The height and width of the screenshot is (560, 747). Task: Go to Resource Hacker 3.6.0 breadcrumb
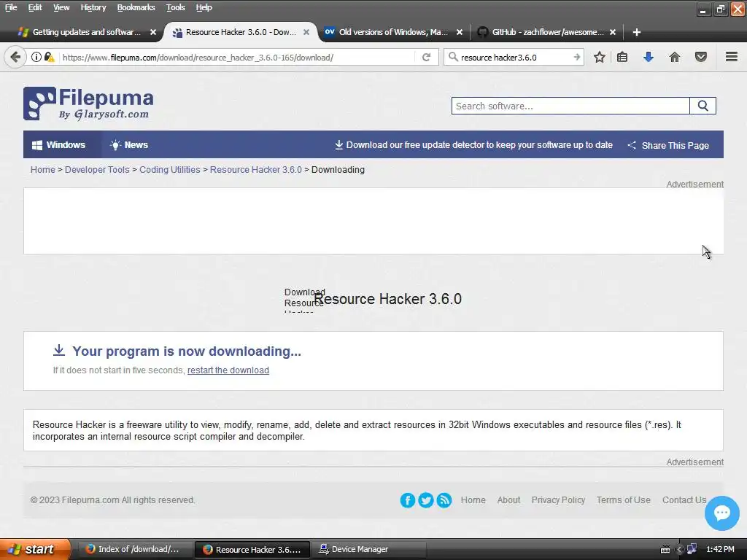point(256,169)
